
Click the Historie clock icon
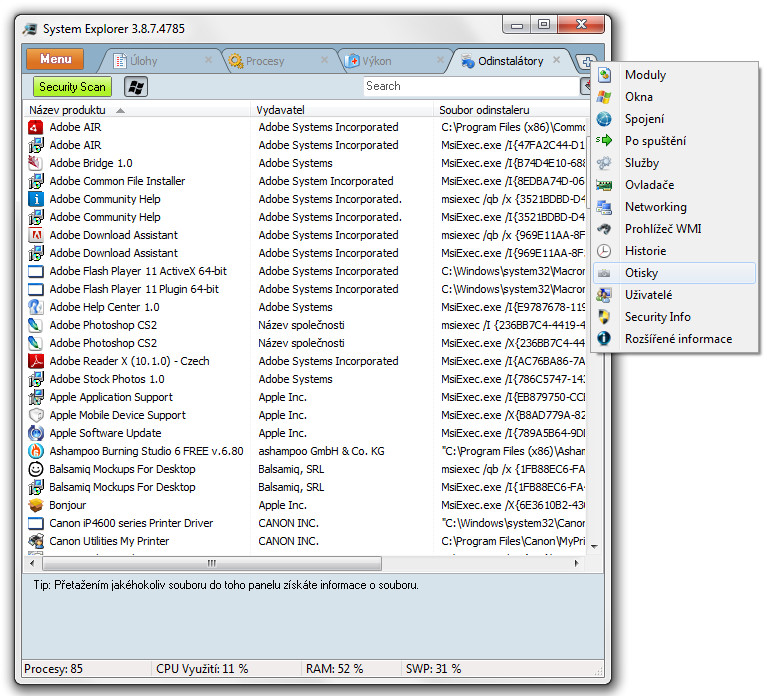604,251
